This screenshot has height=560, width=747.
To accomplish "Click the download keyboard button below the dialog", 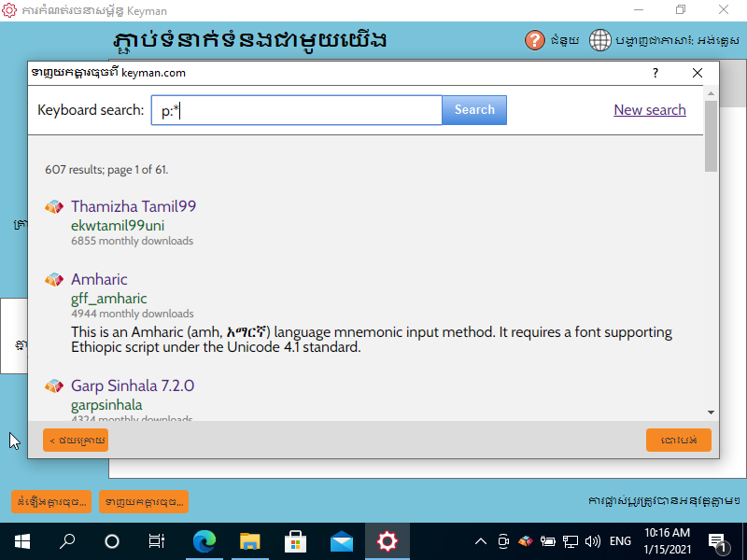I will (144, 501).
